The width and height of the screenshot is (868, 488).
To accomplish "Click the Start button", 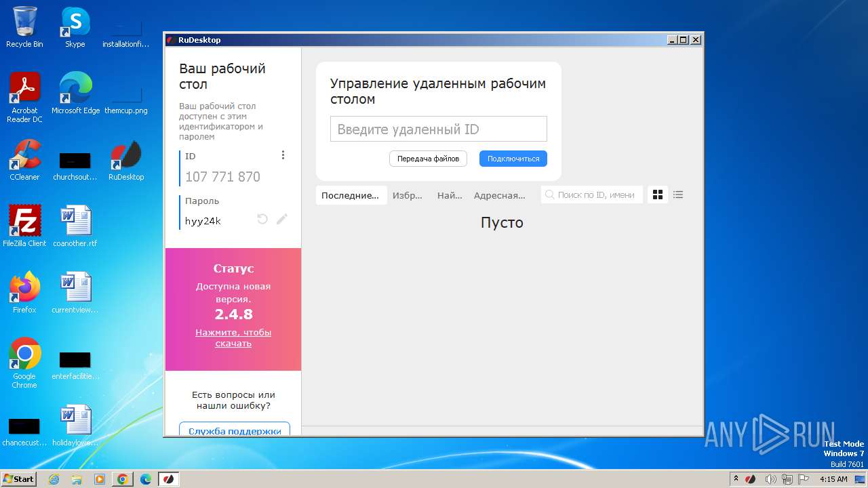I will [x=18, y=479].
